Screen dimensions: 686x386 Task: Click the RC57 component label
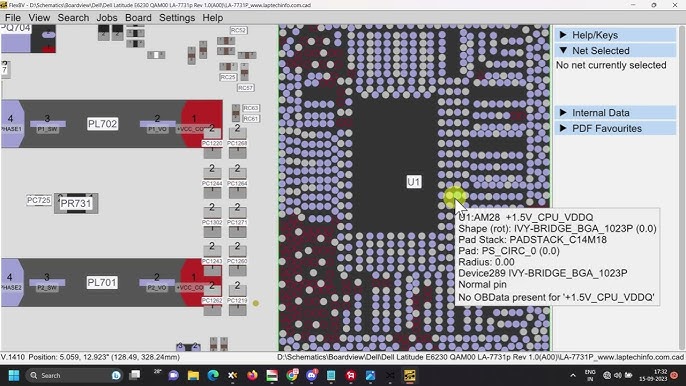[245, 88]
